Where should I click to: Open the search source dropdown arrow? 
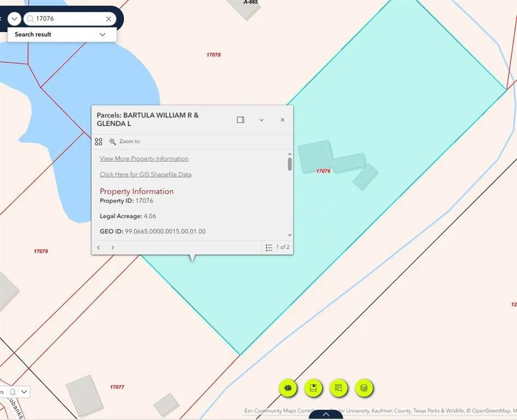14,19
